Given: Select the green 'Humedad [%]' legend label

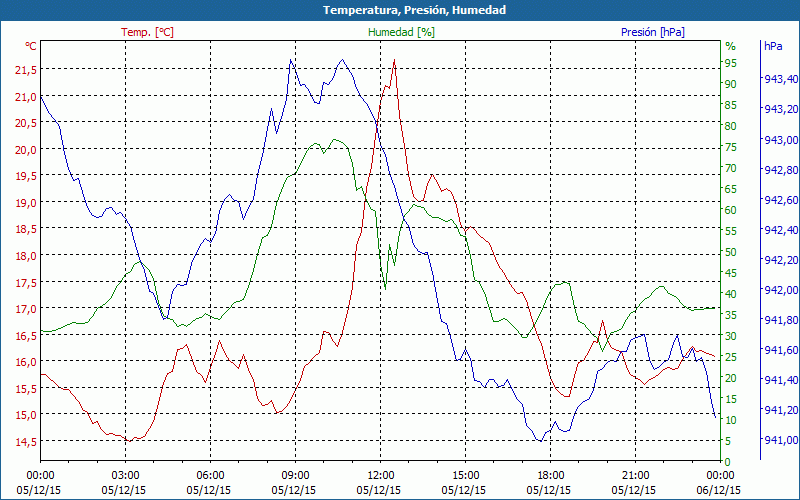Looking at the screenshot, I should (402, 32).
